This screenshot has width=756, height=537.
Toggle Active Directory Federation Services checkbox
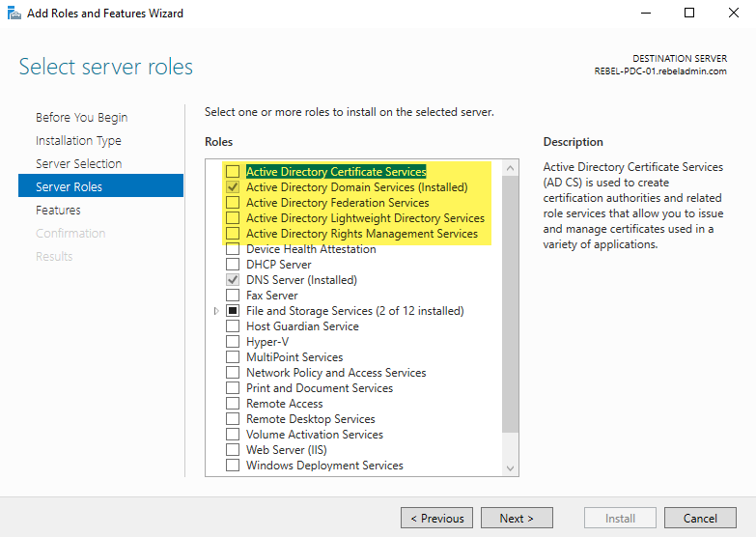pyautogui.click(x=233, y=203)
